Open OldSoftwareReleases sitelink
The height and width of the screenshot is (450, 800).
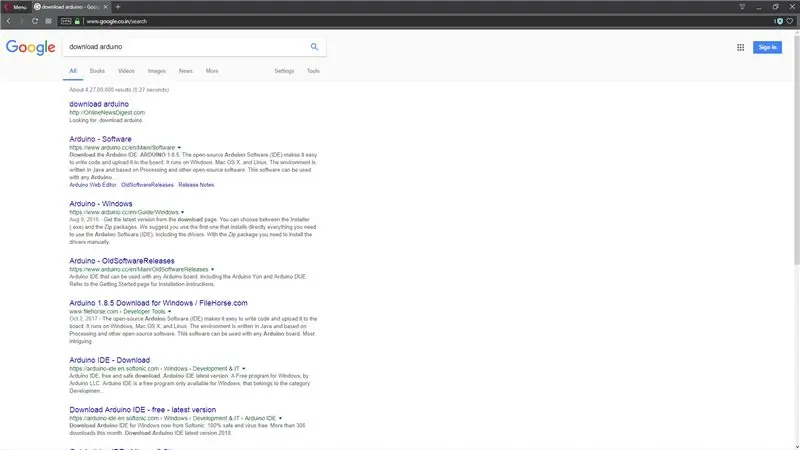147,185
